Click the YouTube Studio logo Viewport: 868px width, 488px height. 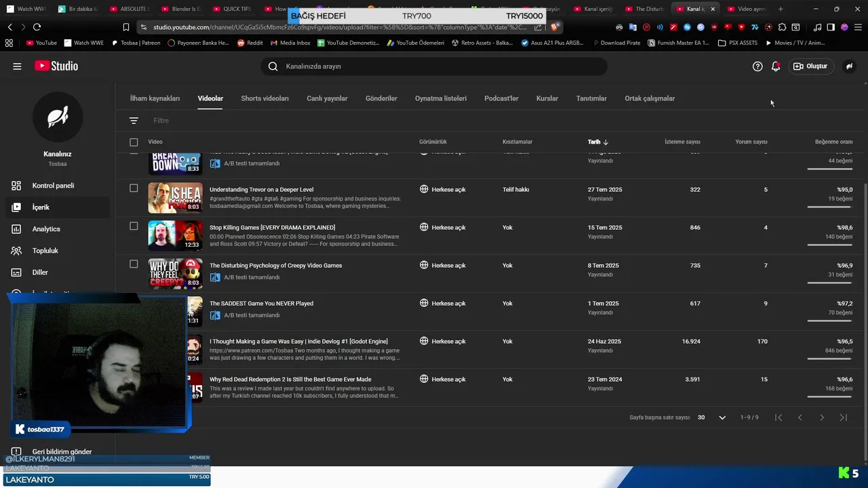[56, 66]
